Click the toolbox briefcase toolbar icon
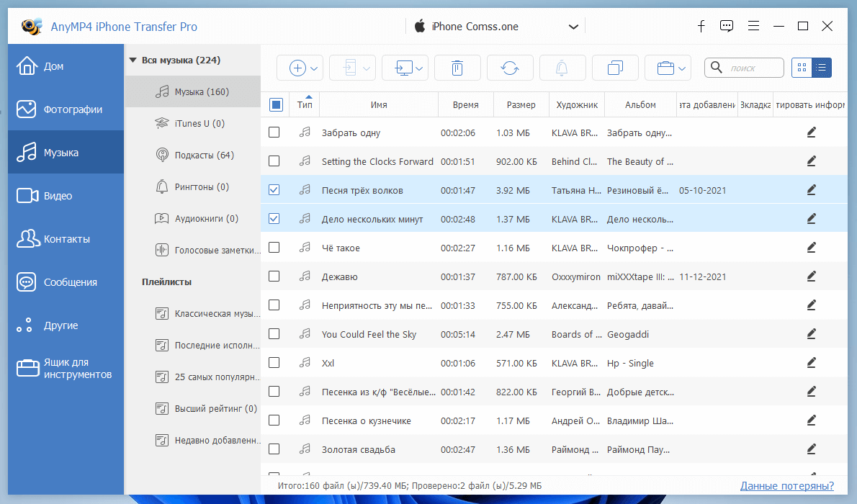Viewport: 857px width, 504px height. pos(665,68)
